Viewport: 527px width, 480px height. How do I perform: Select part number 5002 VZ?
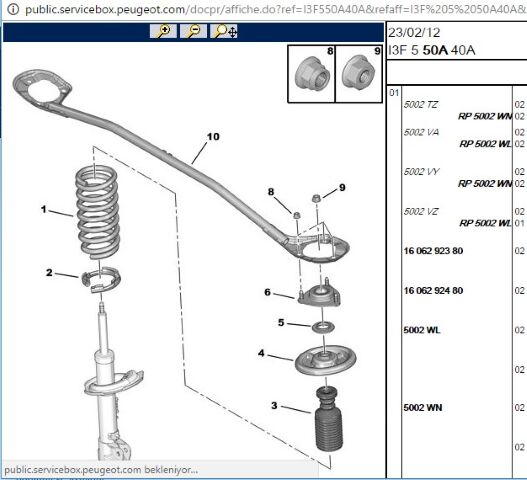point(421,212)
